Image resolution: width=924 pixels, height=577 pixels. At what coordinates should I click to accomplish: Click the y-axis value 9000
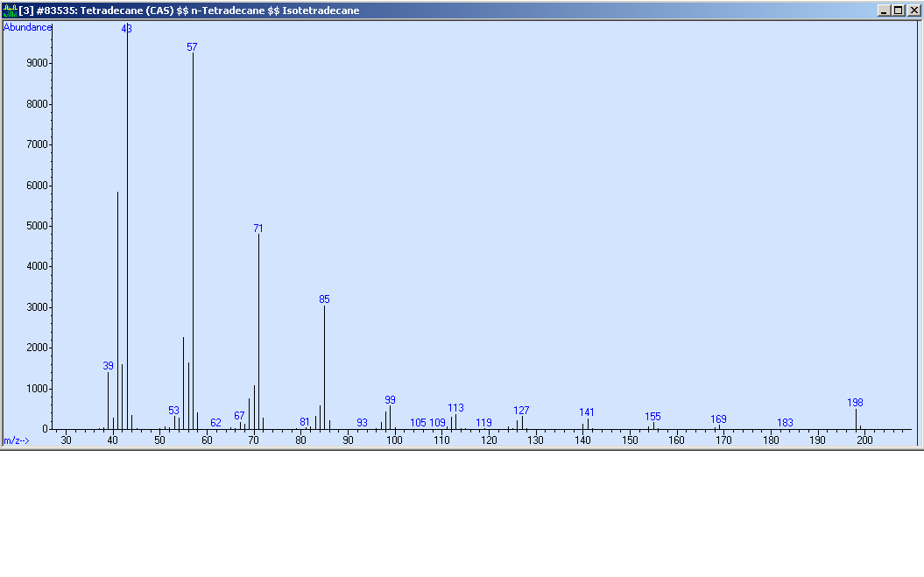37,63
